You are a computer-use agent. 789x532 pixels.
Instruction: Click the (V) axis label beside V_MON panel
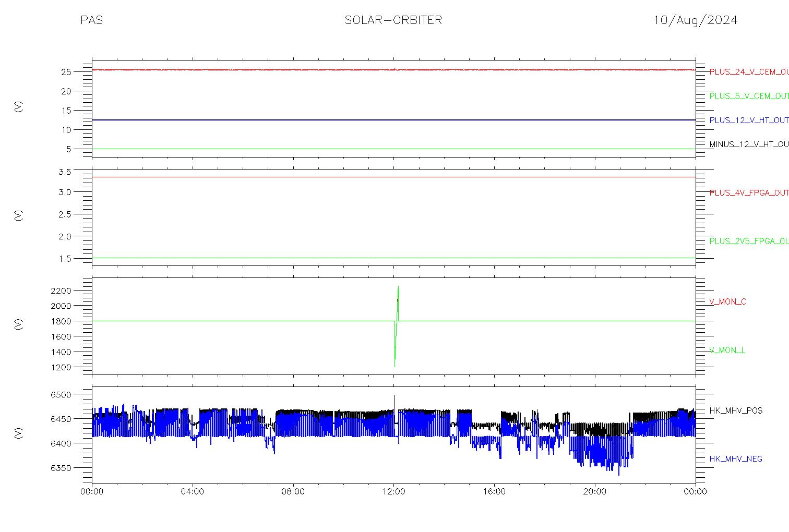[x=19, y=324]
